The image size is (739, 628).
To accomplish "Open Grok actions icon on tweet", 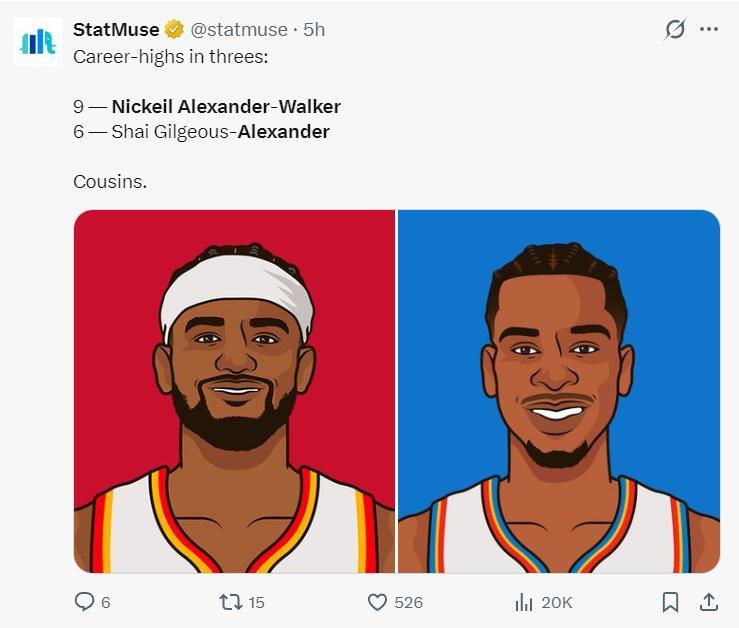I will coord(675,29).
